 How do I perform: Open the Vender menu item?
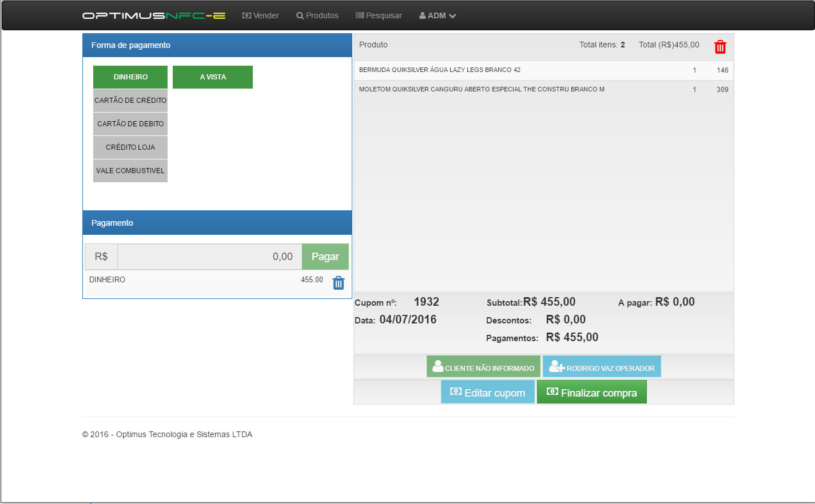(x=261, y=15)
